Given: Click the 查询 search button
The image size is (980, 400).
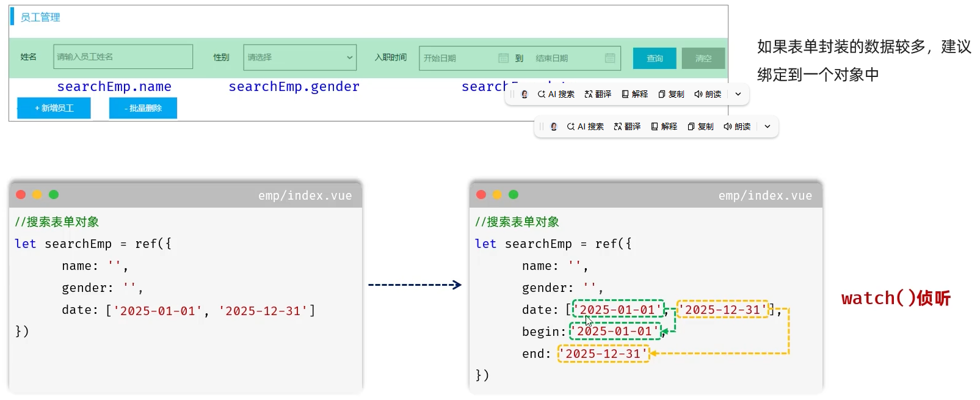Looking at the screenshot, I should point(655,59).
